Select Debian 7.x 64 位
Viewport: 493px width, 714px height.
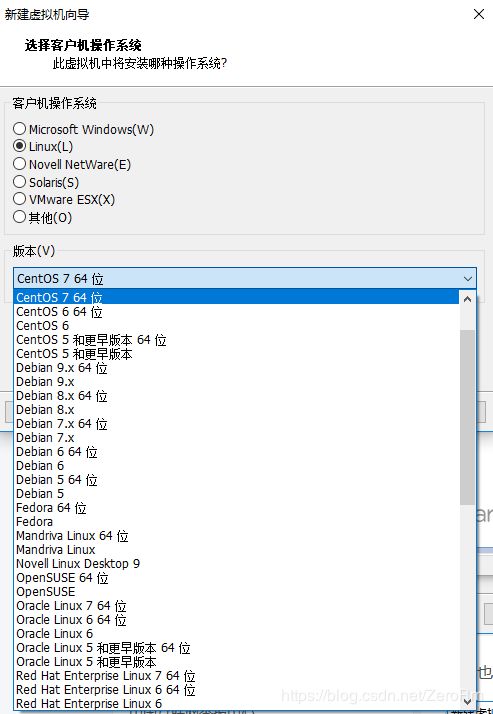coord(236,424)
